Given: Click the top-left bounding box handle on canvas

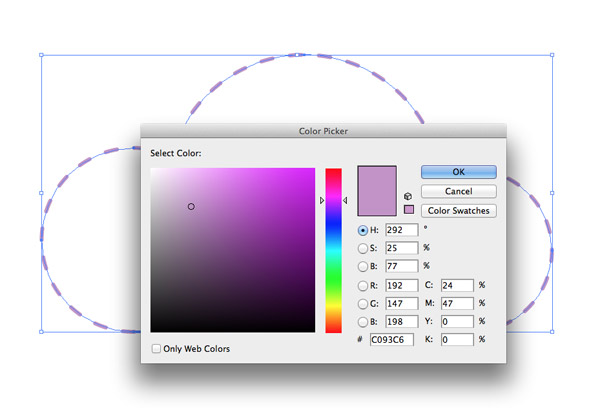Looking at the screenshot, I should [41, 55].
